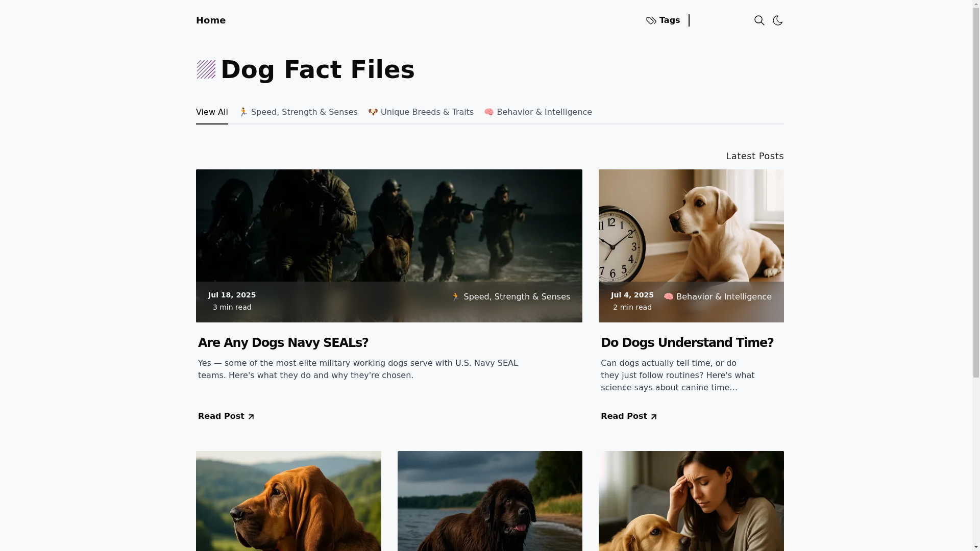Toggle dark mode with the moon icon
This screenshot has height=551, width=980.
tap(777, 20)
